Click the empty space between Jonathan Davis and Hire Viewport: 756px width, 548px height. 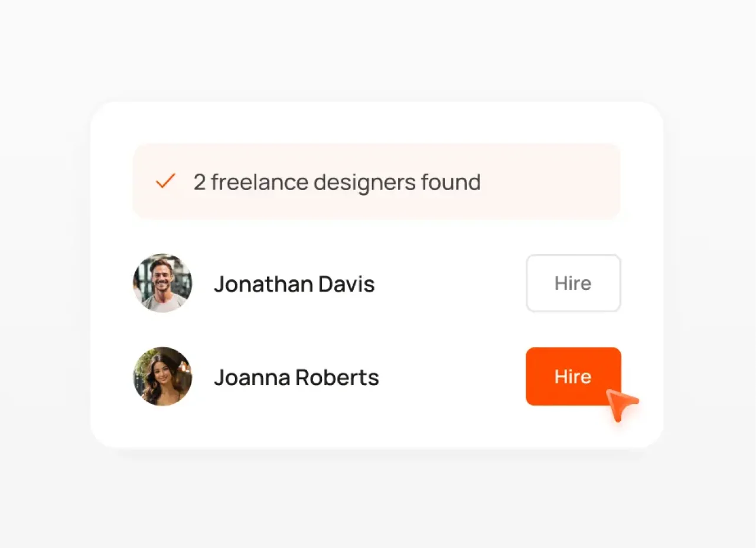pyautogui.click(x=449, y=284)
